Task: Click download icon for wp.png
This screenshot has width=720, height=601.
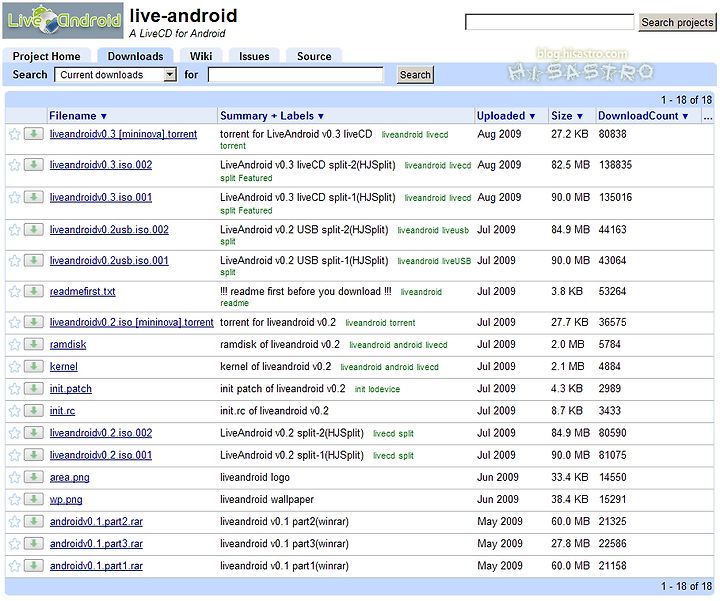Action: click(34, 499)
